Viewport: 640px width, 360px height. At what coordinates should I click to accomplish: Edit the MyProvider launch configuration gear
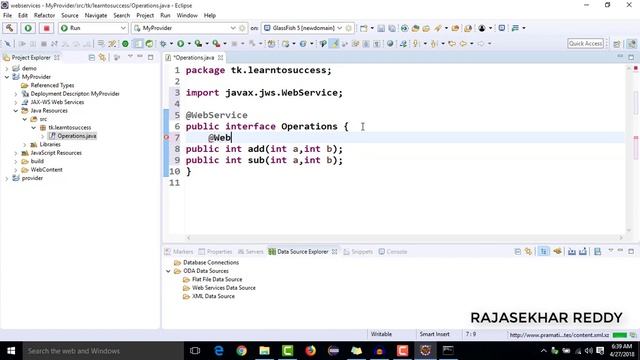tap(242, 28)
